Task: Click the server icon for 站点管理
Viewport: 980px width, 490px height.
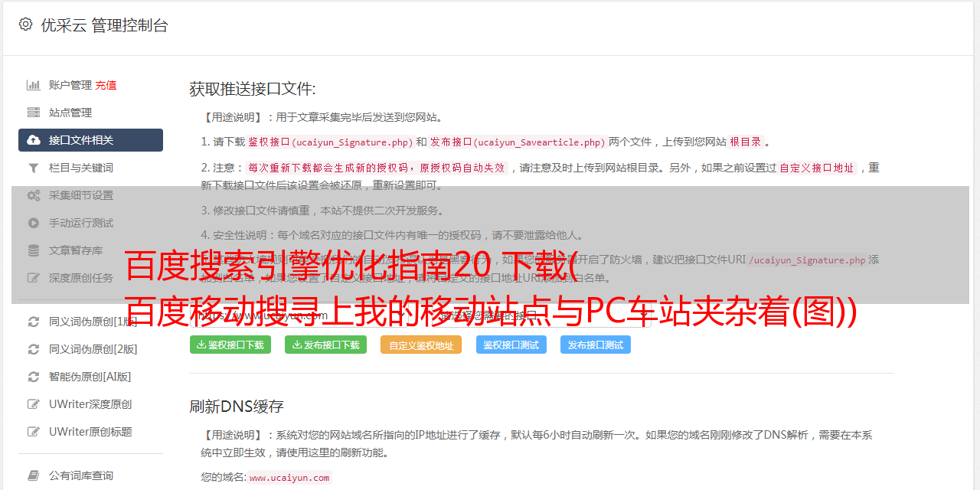Action: 34,113
